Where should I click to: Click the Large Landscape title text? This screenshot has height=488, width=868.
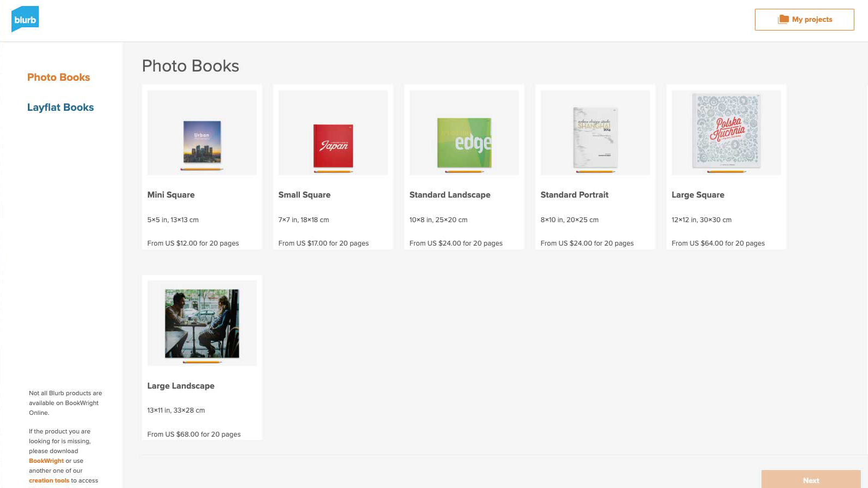pyautogui.click(x=181, y=386)
